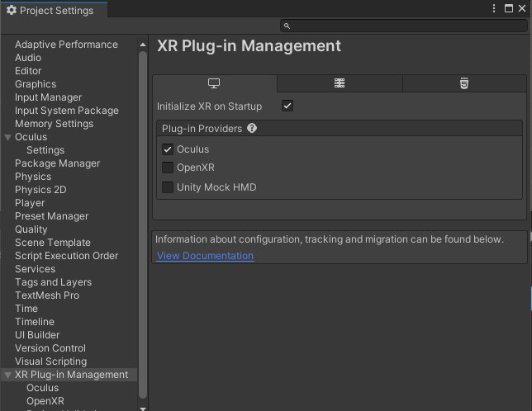Collapse the Oculus tree section
This screenshot has height=411, width=532.
tap(7, 137)
